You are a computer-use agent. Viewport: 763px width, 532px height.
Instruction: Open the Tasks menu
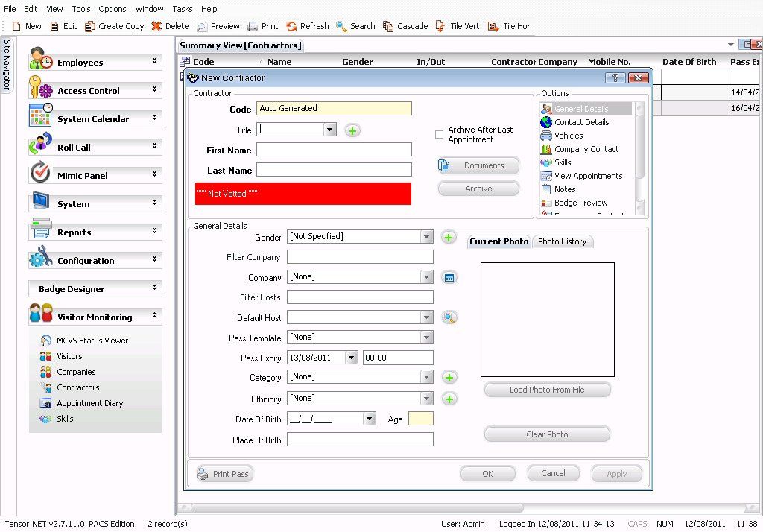182,9
